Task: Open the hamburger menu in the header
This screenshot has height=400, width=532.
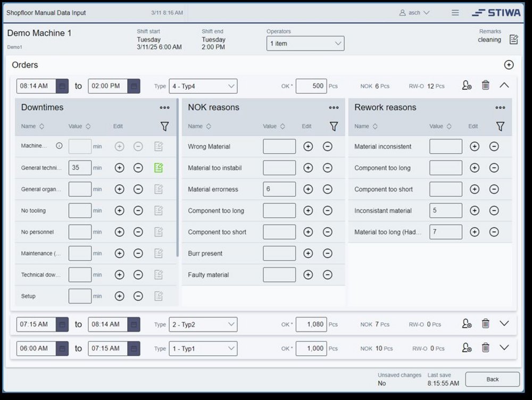Action: point(455,12)
